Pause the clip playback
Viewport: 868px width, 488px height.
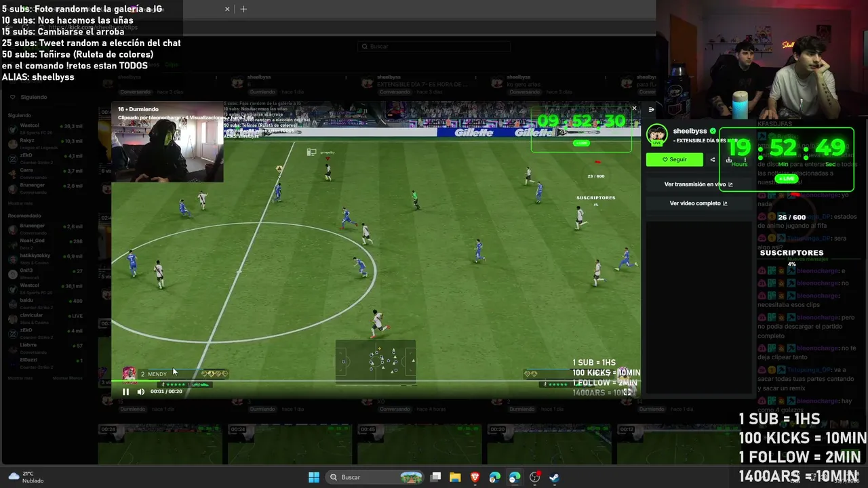(125, 392)
